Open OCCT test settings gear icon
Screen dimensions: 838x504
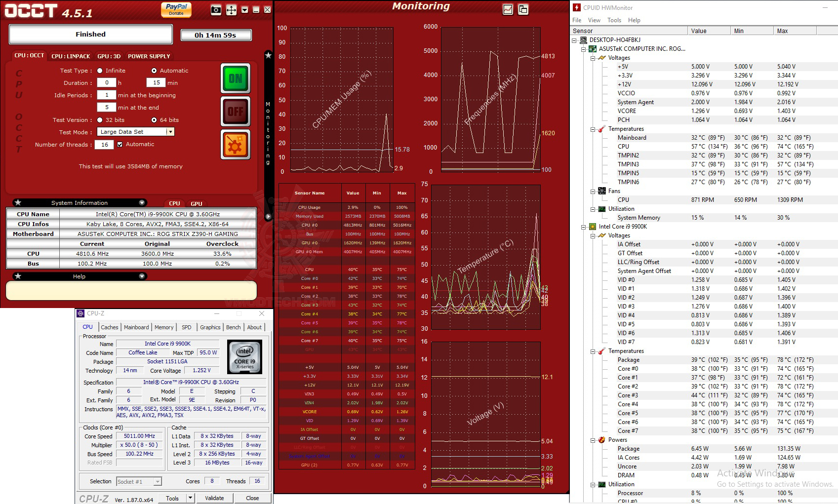pyautogui.click(x=236, y=145)
